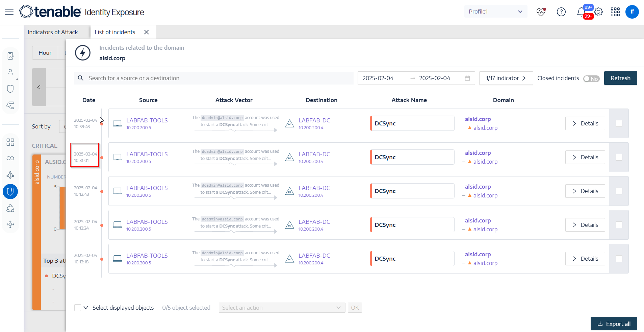Image resolution: width=644 pixels, height=332 pixels.
Task: Switch to the Indicators of Attack tab
Action: tap(53, 32)
